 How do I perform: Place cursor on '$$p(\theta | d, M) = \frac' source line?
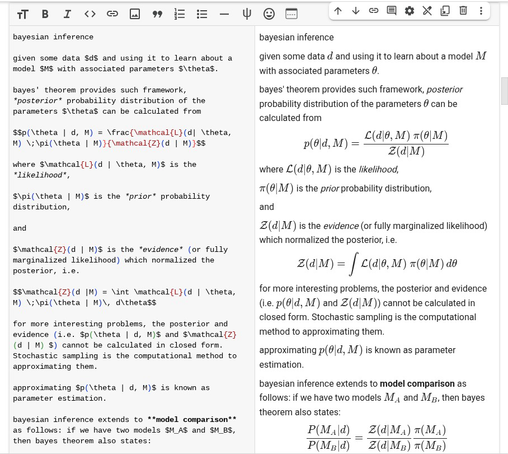(122, 133)
